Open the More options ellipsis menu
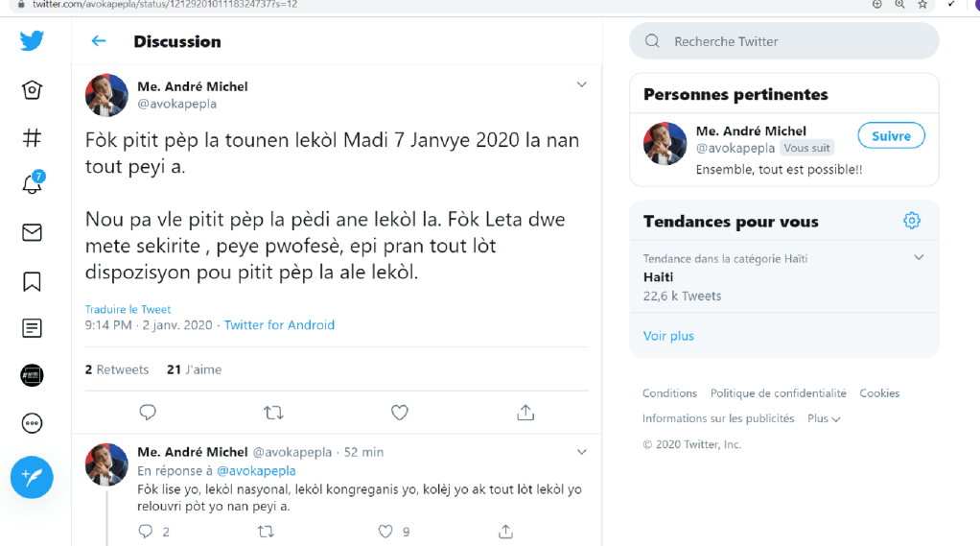The width and height of the screenshot is (980, 546). click(x=32, y=423)
